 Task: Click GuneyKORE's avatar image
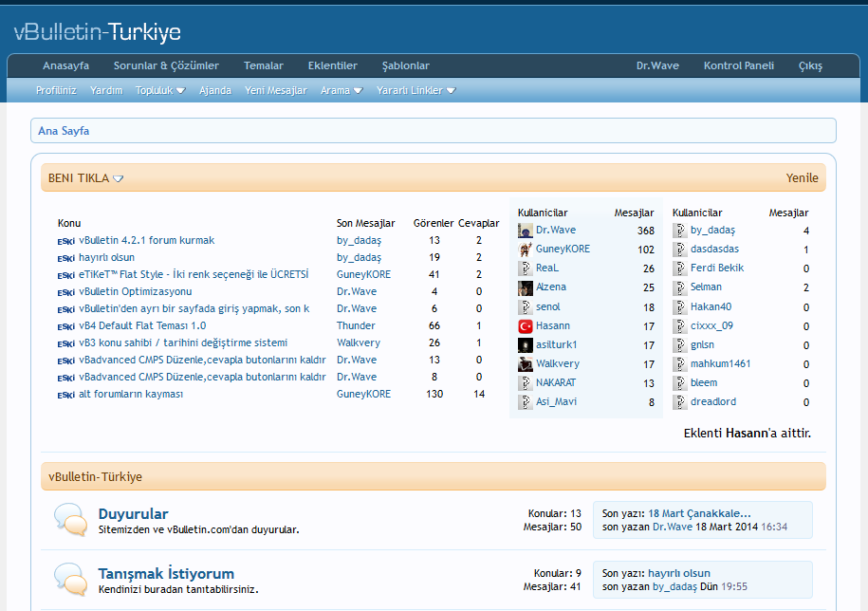525,249
